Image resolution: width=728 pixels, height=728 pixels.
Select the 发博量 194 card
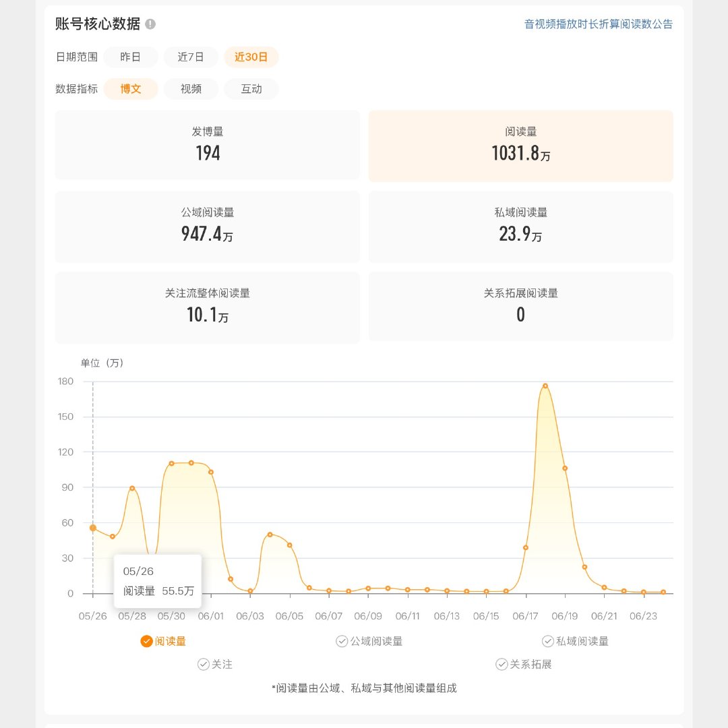point(208,145)
